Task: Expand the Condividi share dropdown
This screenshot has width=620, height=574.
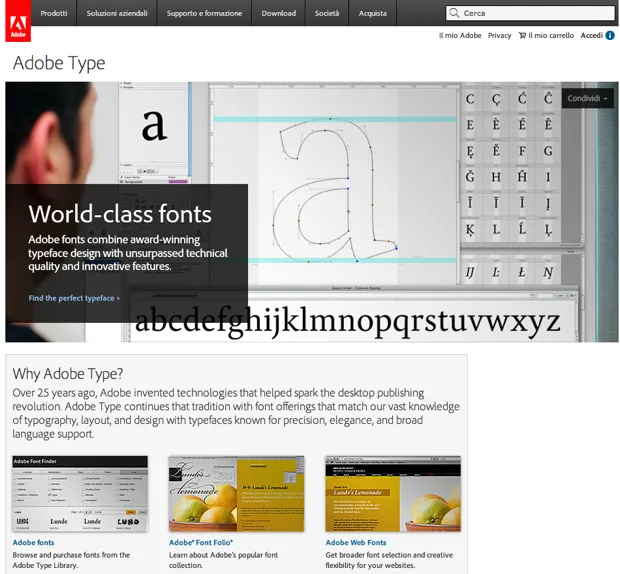Action: pyautogui.click(x=588, y=98)
